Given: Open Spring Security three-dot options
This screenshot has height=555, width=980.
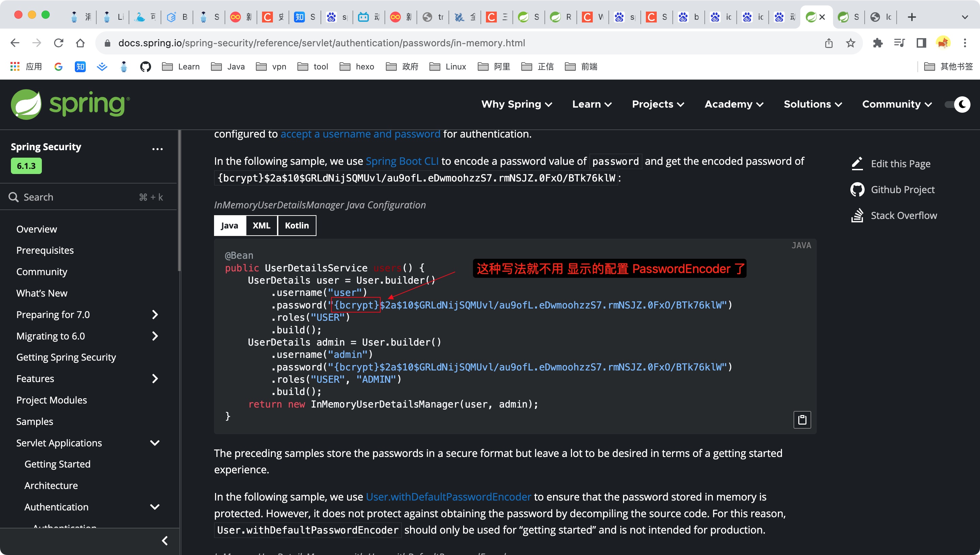Looking at the screenshot, I should 157,149.
